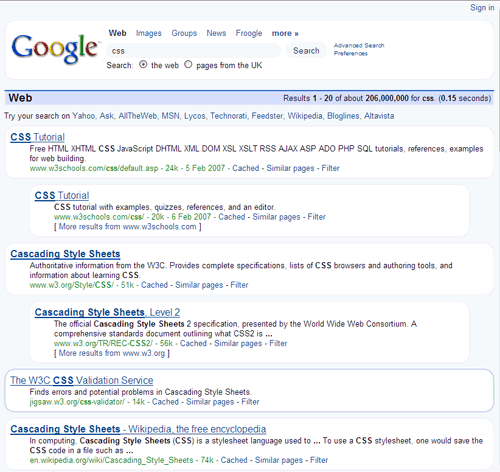This screenshot has width=500, height=472.
Task: Switch to the Froogle tab
Action: (x=249, y=33)
